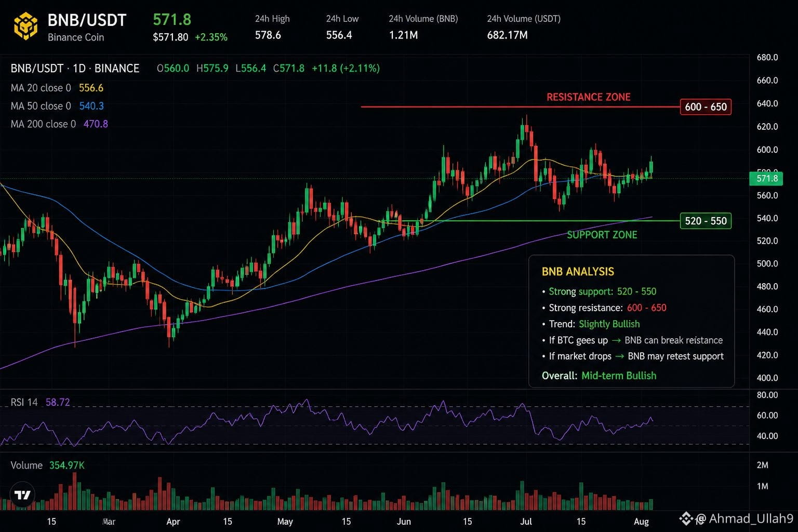
Task: Click the 400.0 price axis label
Action: tap(767, 378)
